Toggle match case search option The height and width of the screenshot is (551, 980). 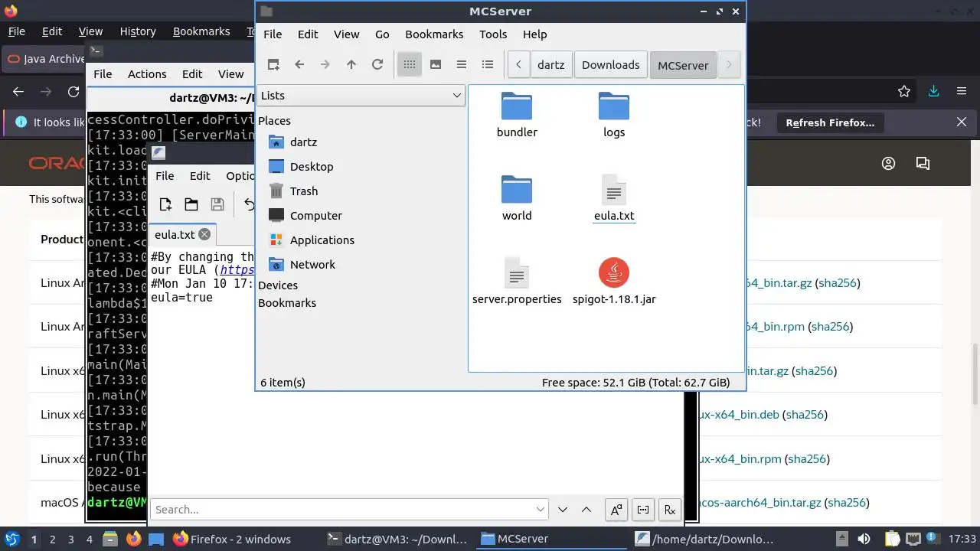click(x=616, y=510)
